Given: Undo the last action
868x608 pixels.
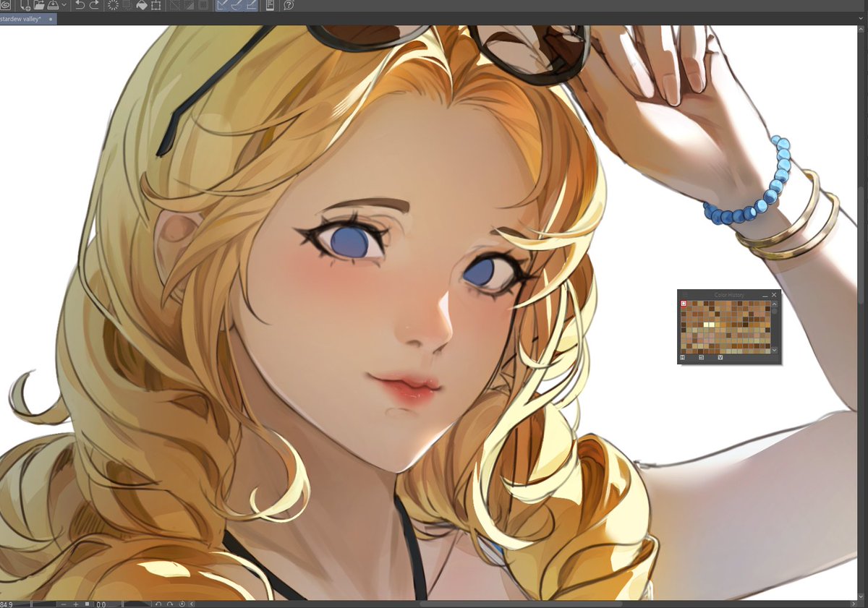Looking at the screenshot, I should coord(80,5).
